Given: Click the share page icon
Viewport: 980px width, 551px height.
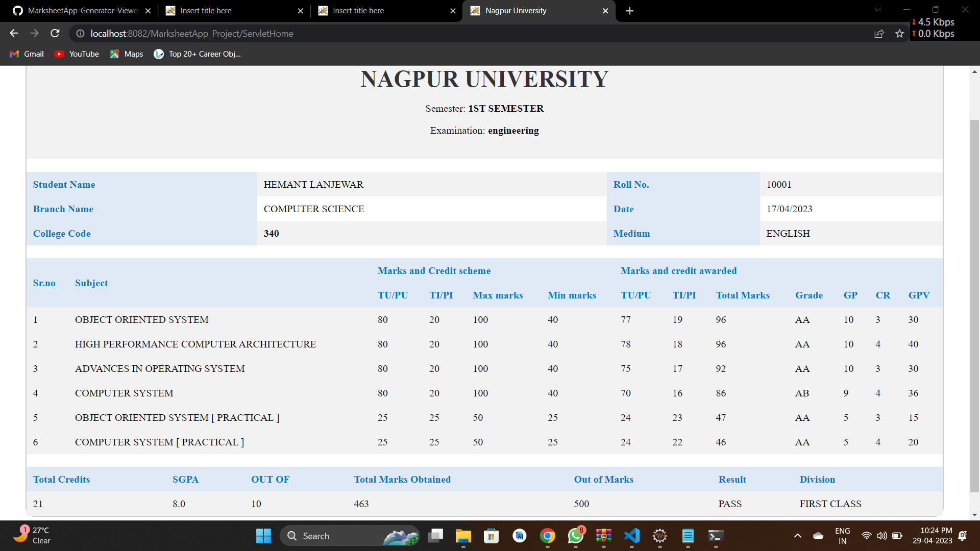Looking at the screenshot, I should point(879,34).
